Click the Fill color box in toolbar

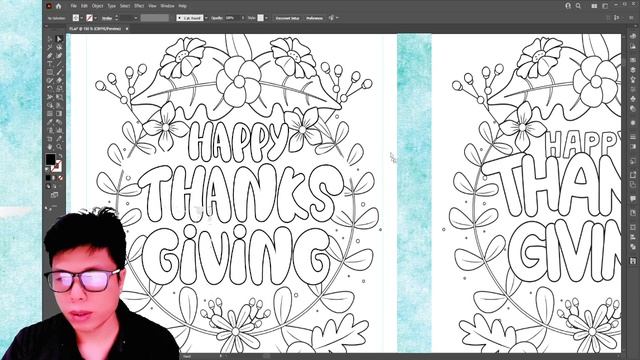click(51, 159)
